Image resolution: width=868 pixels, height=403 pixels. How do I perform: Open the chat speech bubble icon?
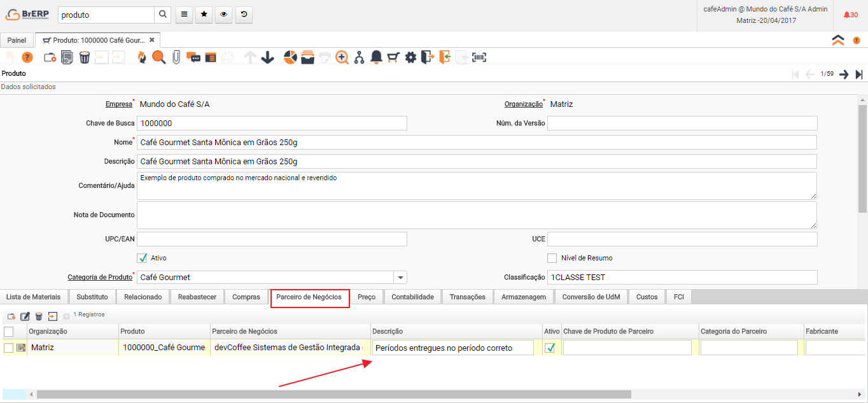point(193,57)
